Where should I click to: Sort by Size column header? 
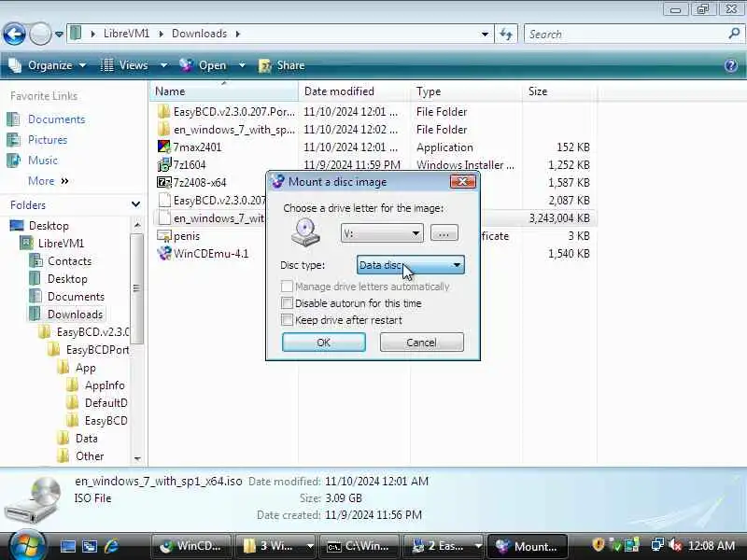[559, 91]
